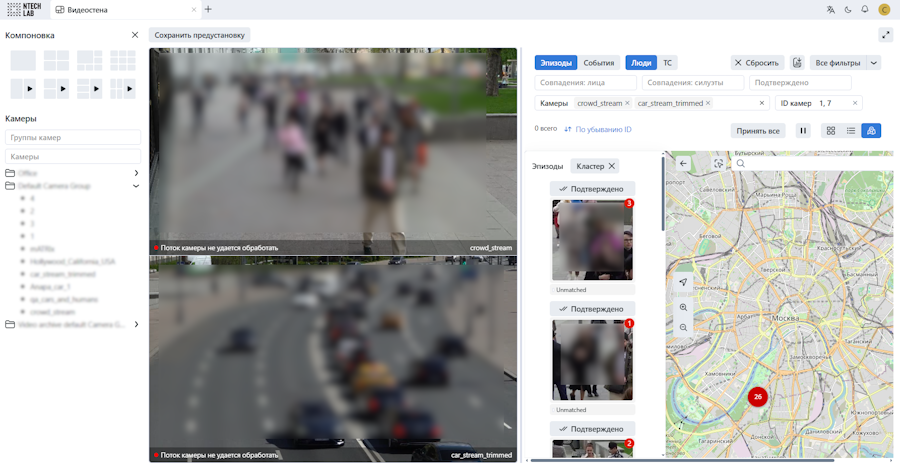
Task: Open the Все фильтры dropdown arrow
Action: click(874, 63)
